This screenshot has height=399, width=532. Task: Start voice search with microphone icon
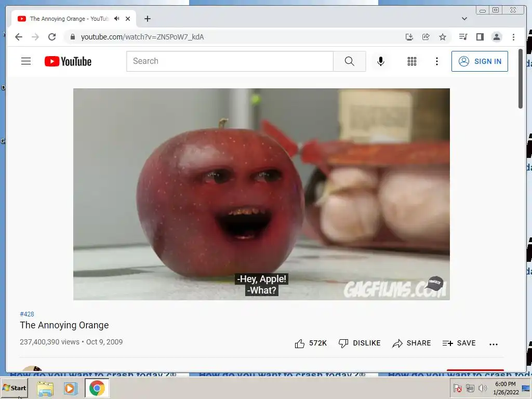(x=381, y=61)
